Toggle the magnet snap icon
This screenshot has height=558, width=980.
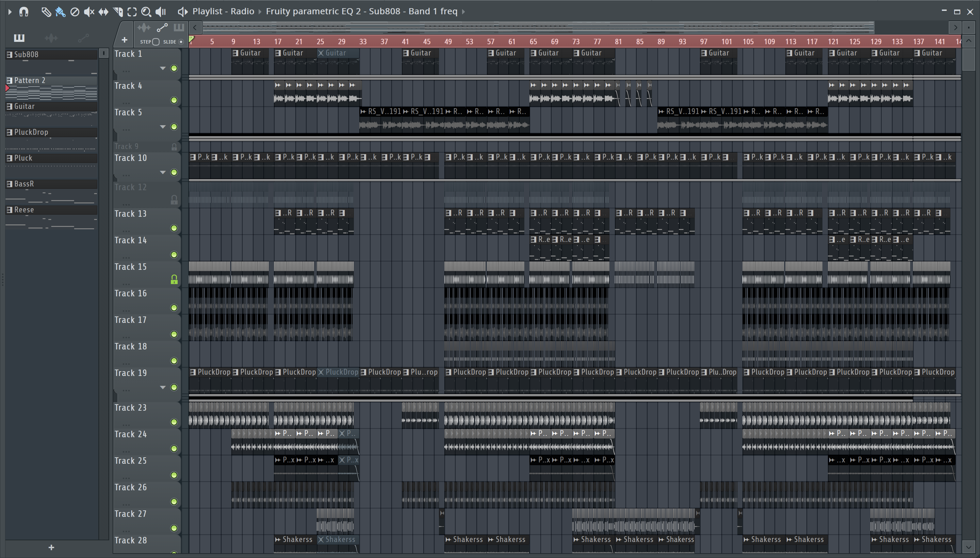pyautogui.click(x=24, y=12)
